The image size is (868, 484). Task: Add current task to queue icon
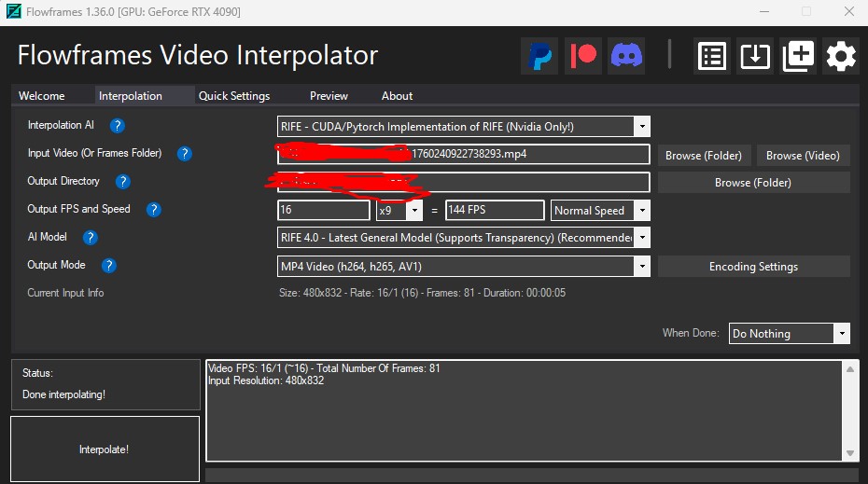[x=798, y=56]
